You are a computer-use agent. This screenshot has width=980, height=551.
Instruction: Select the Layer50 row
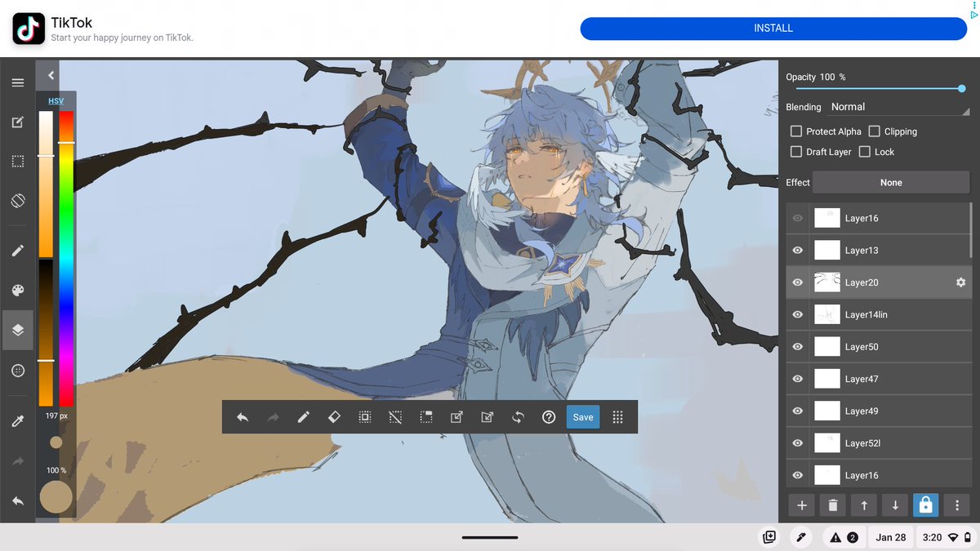click(x=879, y=347)
